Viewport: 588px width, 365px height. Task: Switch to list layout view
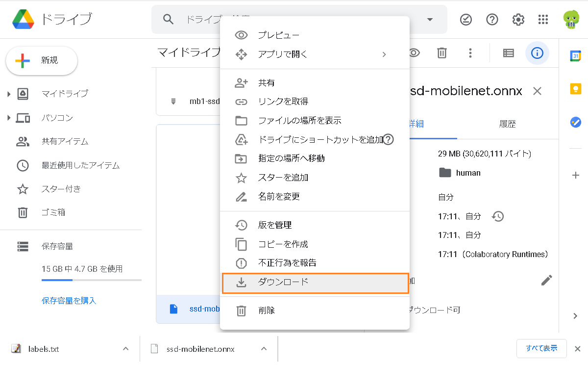pyautogui.click(x=509, y=53)
